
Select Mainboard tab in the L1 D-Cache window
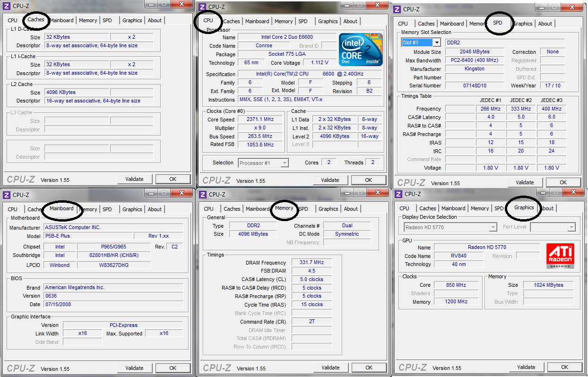pos(62,20)
